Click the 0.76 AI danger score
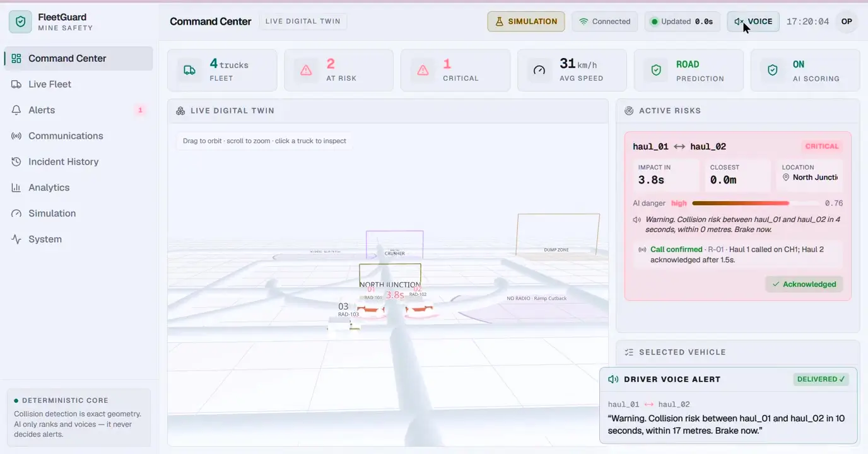Image resolution: width=868 pixels, height=454 pixels. click(x=834, y=203)
